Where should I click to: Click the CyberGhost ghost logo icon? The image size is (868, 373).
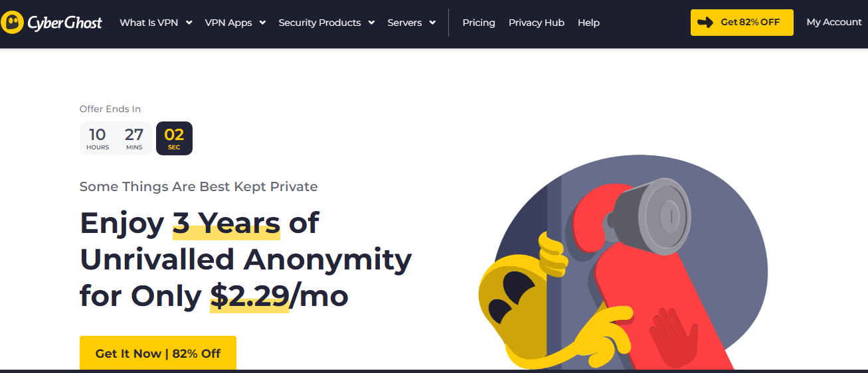tap(13, 23)
